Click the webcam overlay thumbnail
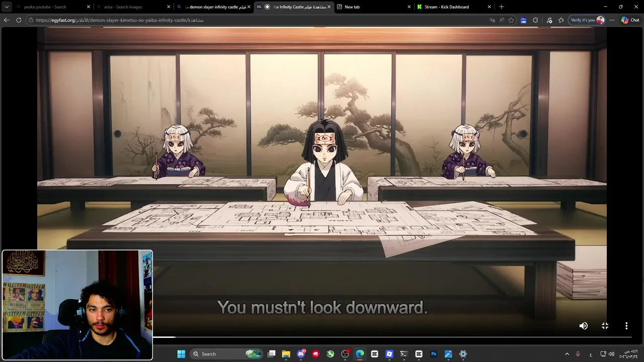This screenshot has height=362, width=644. [77, 305]
